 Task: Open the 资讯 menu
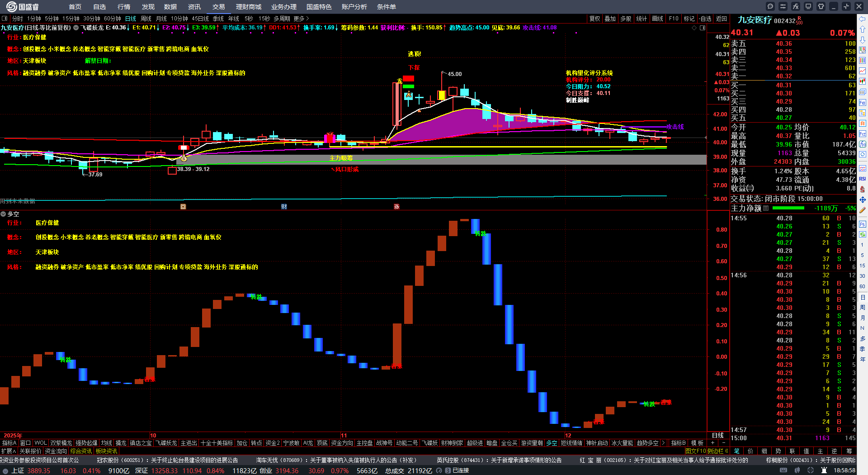point(194,7)
